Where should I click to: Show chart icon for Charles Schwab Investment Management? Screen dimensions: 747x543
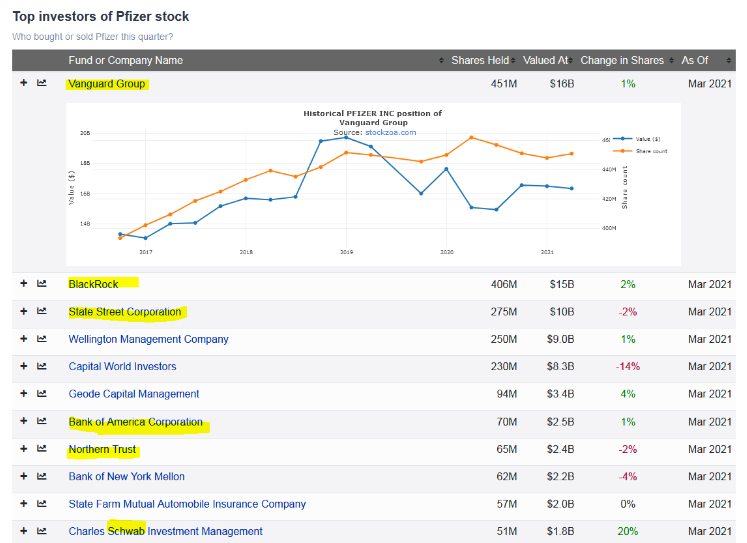click(42, 531)
